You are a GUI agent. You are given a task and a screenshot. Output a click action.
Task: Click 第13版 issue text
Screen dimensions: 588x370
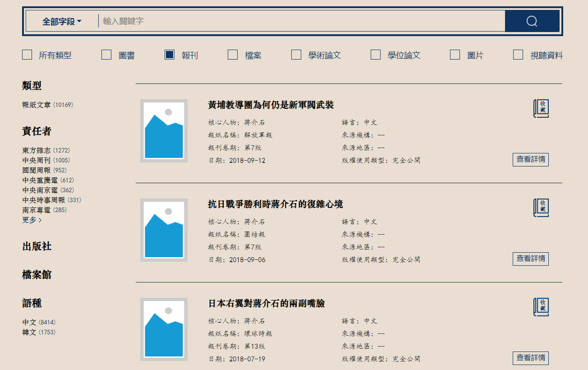point(255,346)
